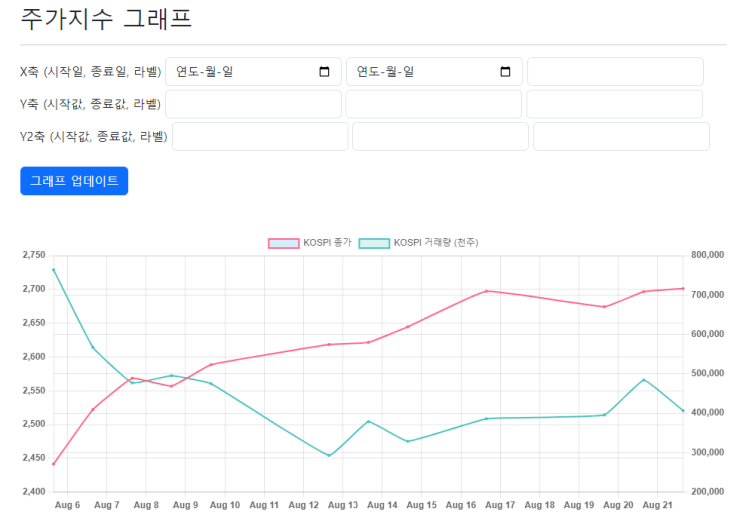The image size is (743, 521).
Task: Click the 2,750 left axis value
Action: coord(34,255)
